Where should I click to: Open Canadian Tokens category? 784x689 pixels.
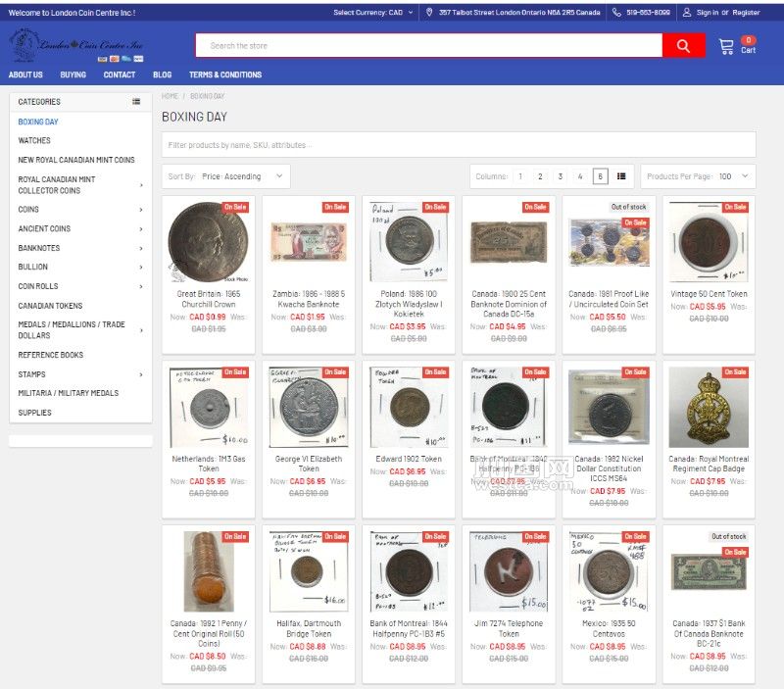coord(50,306)
